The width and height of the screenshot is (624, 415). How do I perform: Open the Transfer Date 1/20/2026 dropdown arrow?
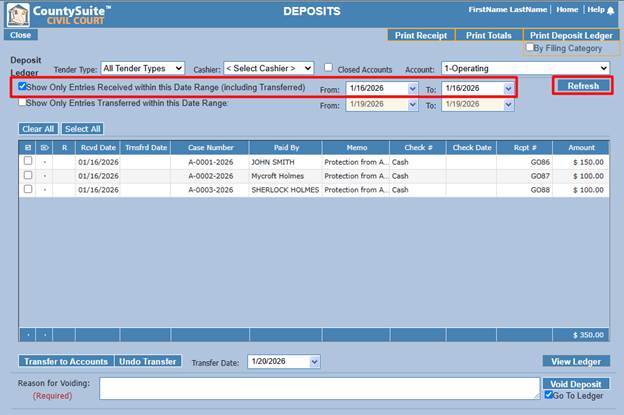[314, 362]
